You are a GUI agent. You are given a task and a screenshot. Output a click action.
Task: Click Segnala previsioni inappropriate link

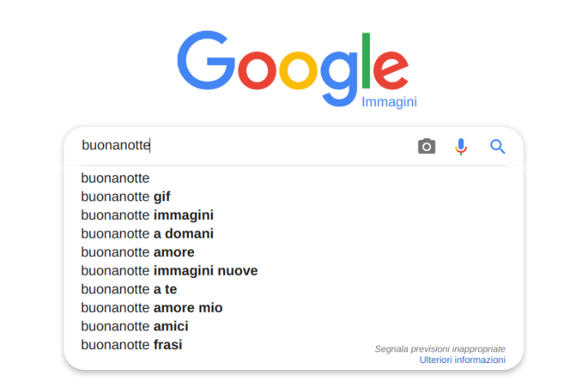(440, 349)
